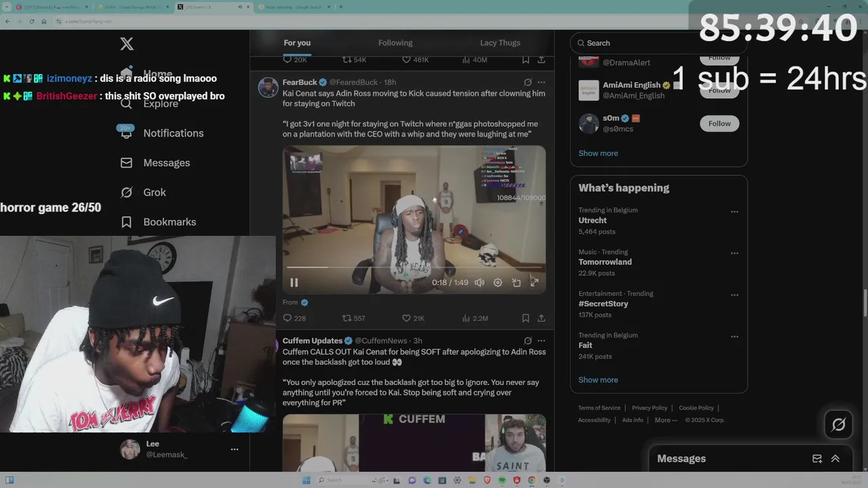868x488 pixels.
Task: Click Show more under What's happening
Action: point(598,380)
